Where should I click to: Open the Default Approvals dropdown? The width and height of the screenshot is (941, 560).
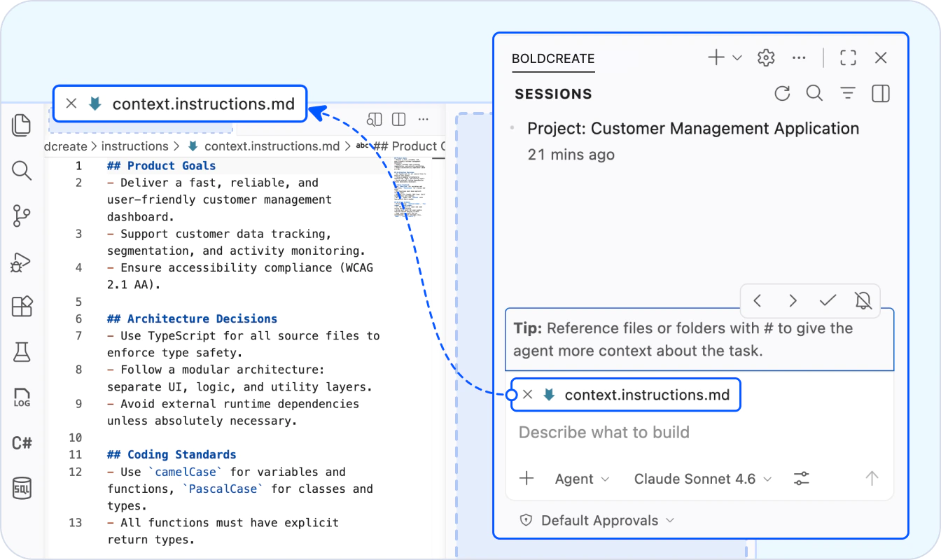click(x=597, y=520)
